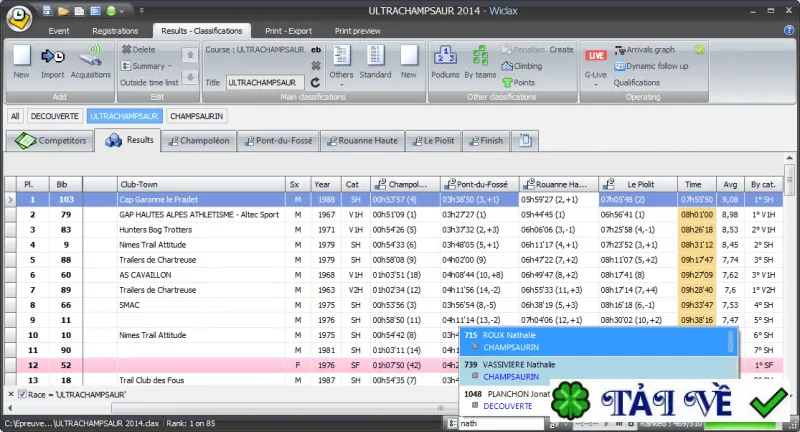Click Create next to Penalties
The height and width of the screenshot is (432, 800).
click(x=561, y=49)
